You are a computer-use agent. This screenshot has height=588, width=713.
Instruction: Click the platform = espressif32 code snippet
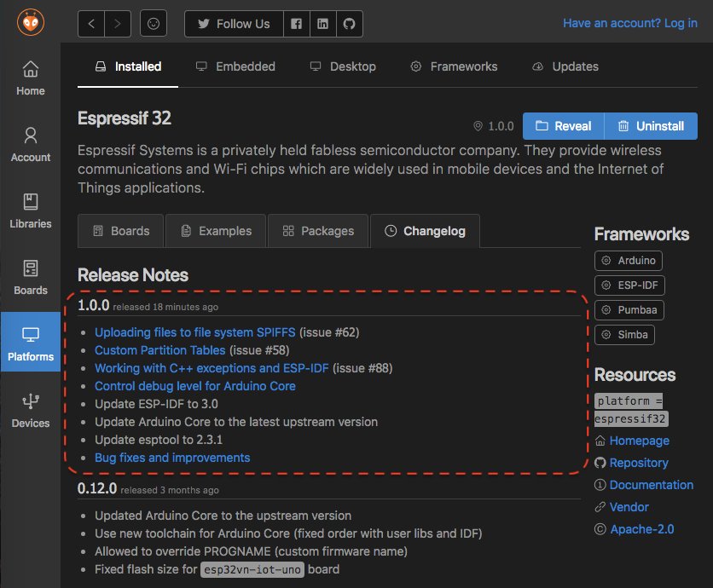pos(631,409)
